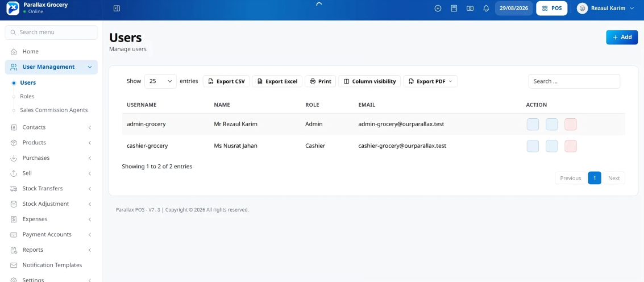The image size is (644, 282).
Task: Expand the Stock Adjustment menu chevron
Action: pos(90,204)
